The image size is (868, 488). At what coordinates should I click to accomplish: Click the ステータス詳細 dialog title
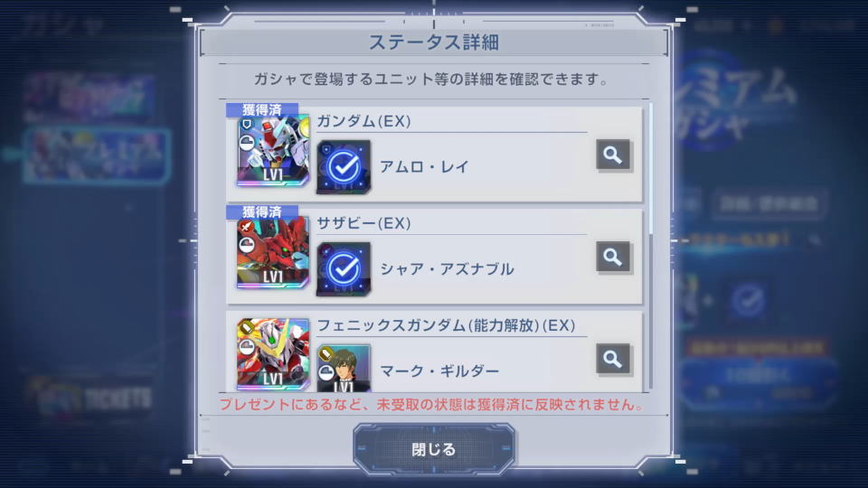click(434, 42)
